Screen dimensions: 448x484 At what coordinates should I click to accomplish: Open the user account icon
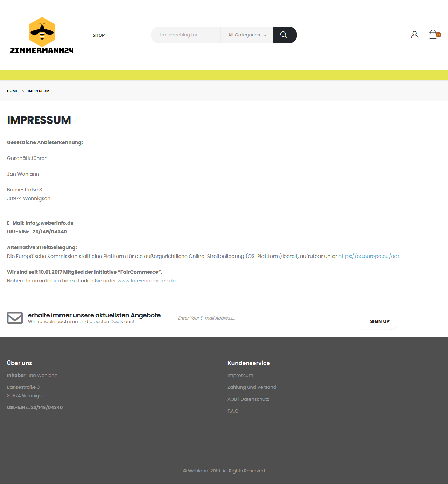(x=414, y=35)
